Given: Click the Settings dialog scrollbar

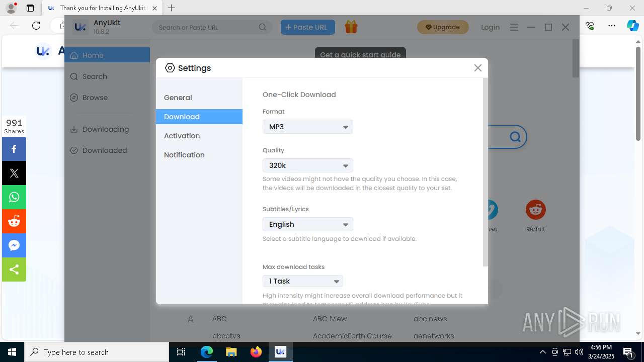Looking at the screenshot, I should (485, 172).
